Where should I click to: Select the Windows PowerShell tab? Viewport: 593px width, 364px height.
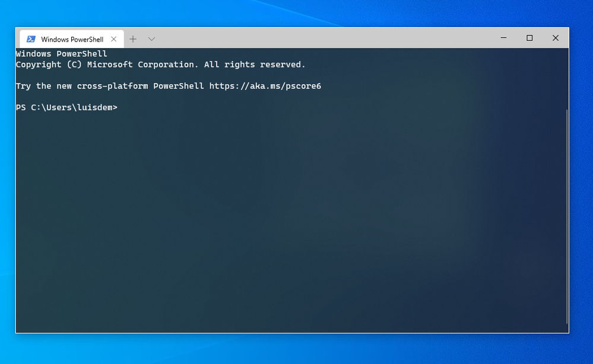(x=71, y=39)
